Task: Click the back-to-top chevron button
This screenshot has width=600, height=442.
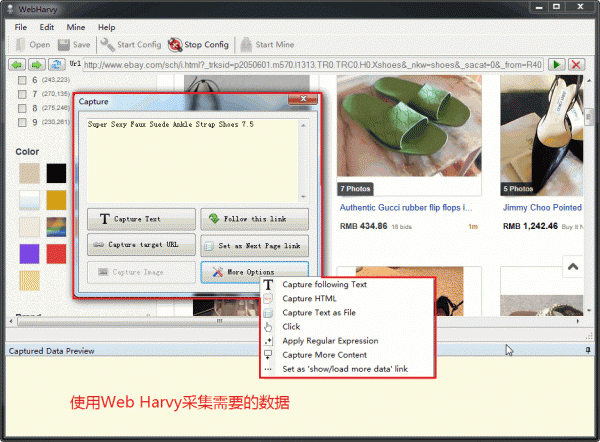Action: point(573,267)
